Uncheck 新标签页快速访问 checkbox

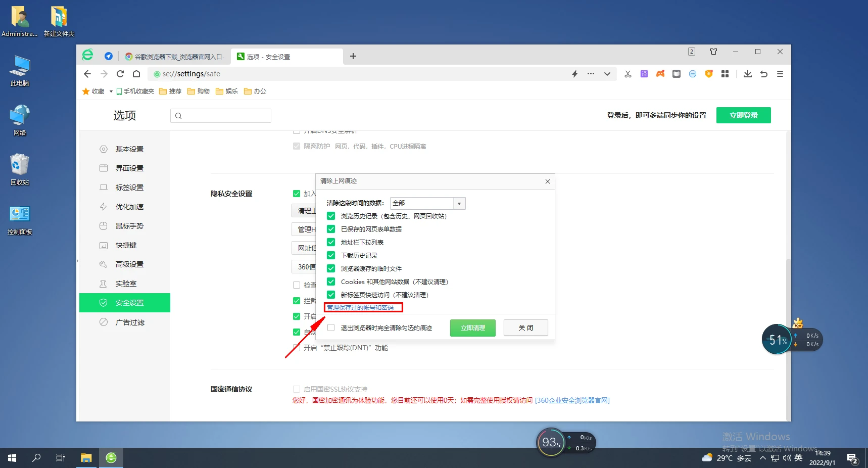(331, 295)
